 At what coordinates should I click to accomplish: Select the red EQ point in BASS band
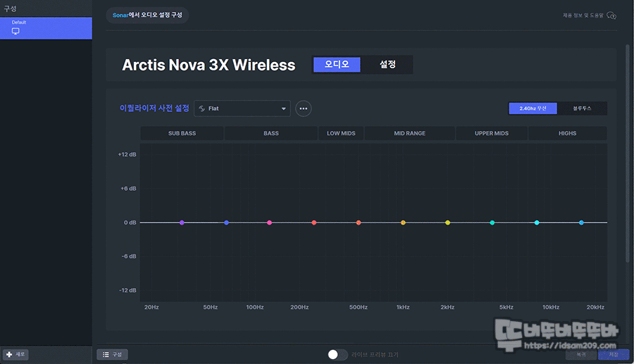pyautogui.click(x=313, y=222)
